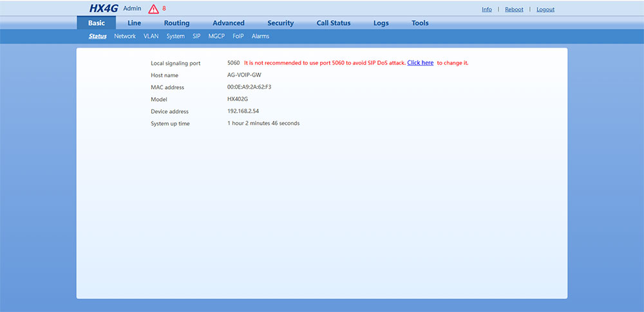Click the Logout link
The width and height of the screenshot is (644, 312).
[545, 10]
